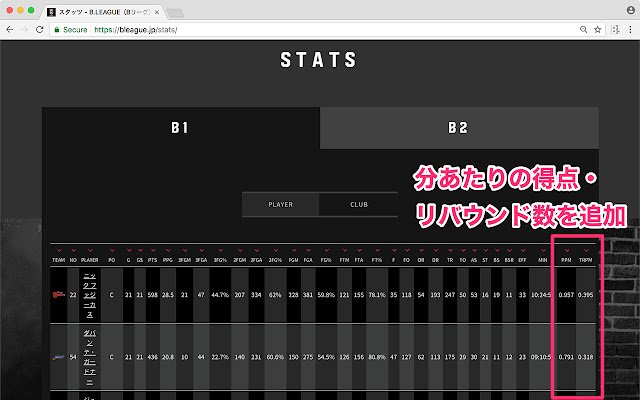Click the 436 points value

tap(153, 357)
